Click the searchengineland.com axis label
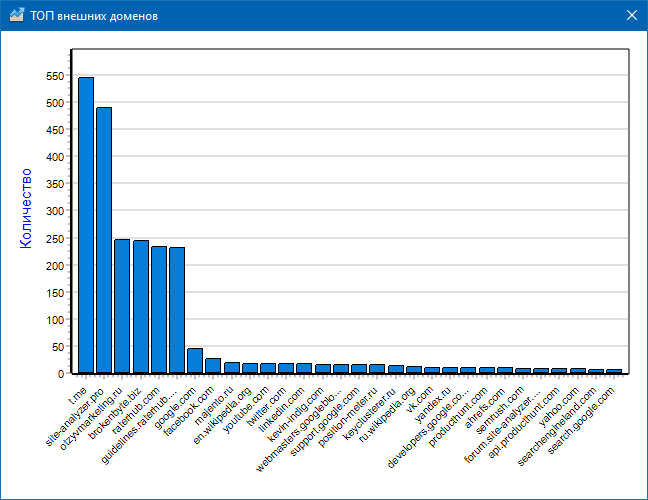This screenshot has height=500, width=648. tap(557, 426)
